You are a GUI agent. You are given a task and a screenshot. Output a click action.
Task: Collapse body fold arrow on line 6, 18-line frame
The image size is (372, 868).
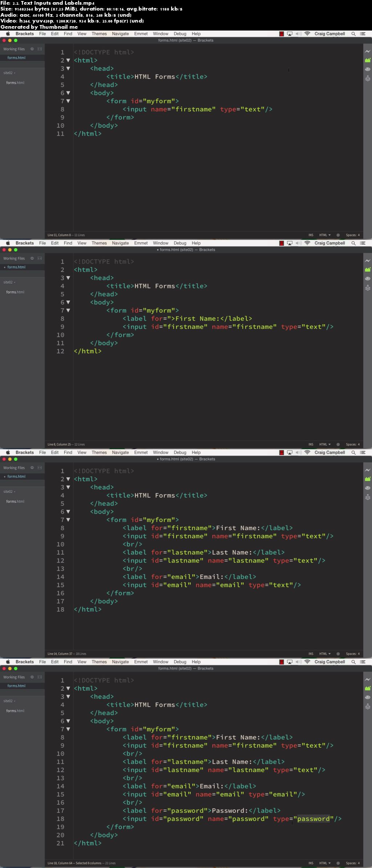tap(68, 511)
